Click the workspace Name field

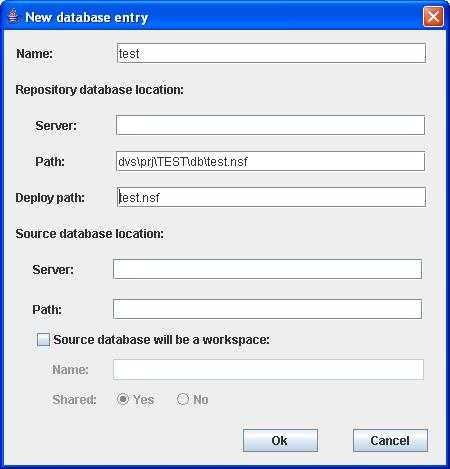[x=268, y=369]
